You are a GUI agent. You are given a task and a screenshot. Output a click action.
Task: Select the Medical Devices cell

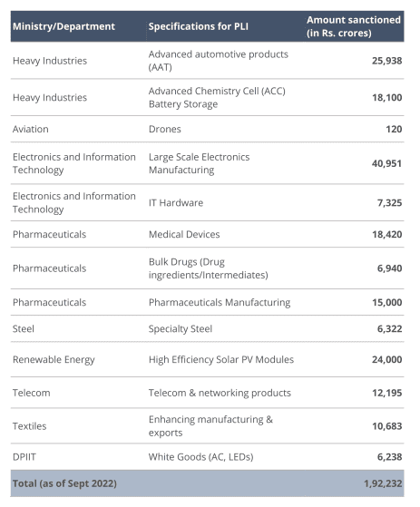pyautogui.click(x=184, y=234)
